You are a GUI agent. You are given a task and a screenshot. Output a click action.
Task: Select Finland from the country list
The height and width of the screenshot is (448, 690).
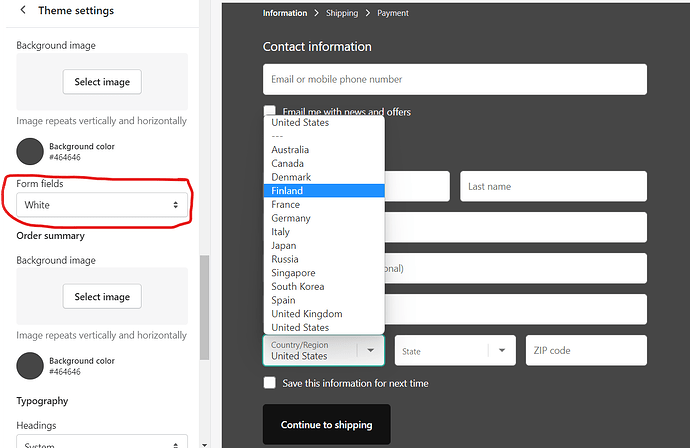(287, 191)
